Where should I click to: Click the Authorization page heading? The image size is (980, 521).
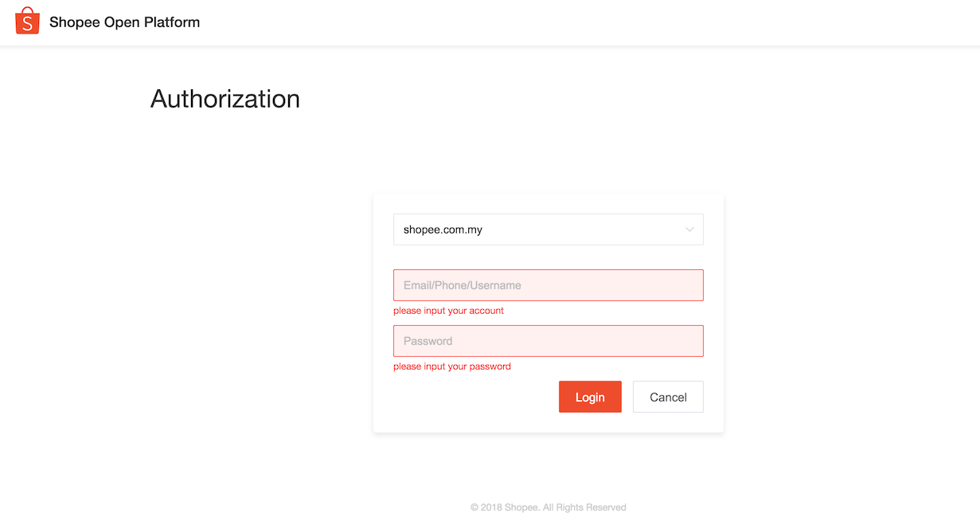coord(225,99)
